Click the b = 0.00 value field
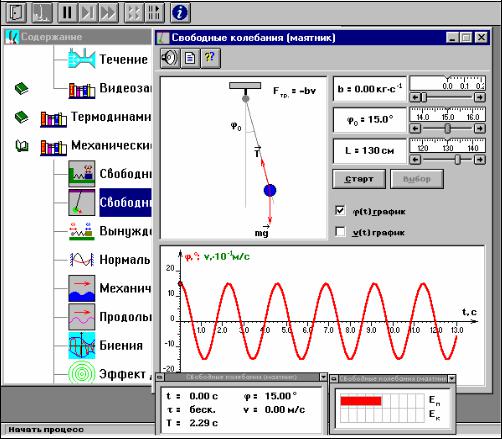The width and height of the screenshot is (502, 439). click(x=370, y=89)
